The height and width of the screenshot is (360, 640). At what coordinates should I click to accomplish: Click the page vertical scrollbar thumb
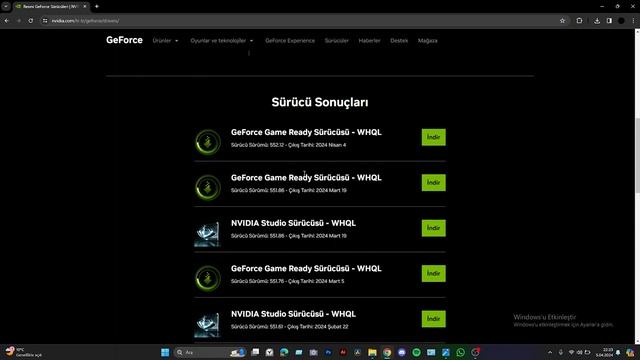tap(637, 155)
